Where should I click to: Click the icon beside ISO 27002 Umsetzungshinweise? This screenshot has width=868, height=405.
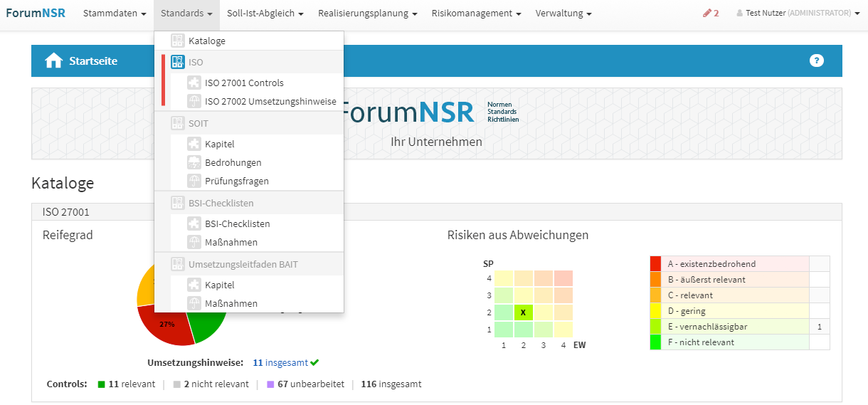pos(194,101)
